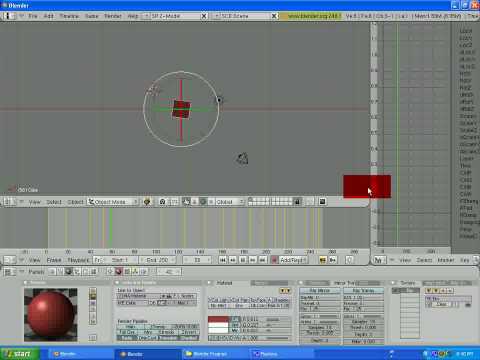
Task: Switch to Scene context icon
Action: point(94,272)
